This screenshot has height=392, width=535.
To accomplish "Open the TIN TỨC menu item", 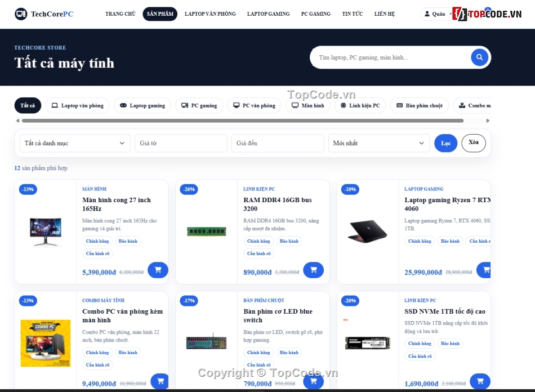I will tap(353, 14).
